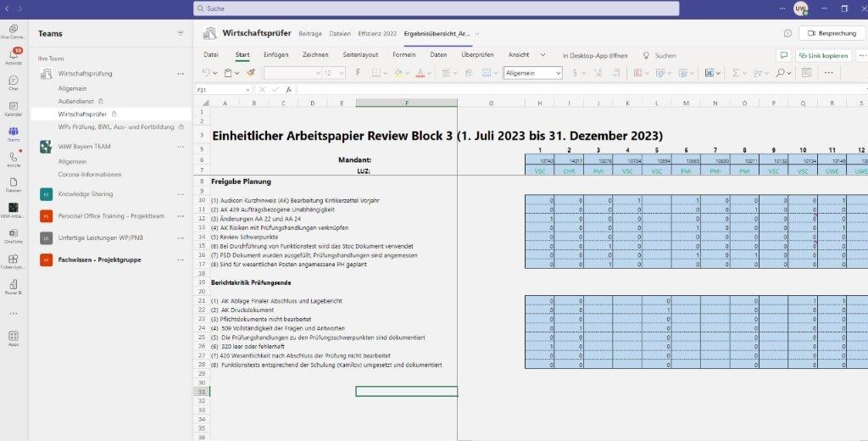Open dropdown next to Ergebnisübersicht tab

click(x=476, y=34)
